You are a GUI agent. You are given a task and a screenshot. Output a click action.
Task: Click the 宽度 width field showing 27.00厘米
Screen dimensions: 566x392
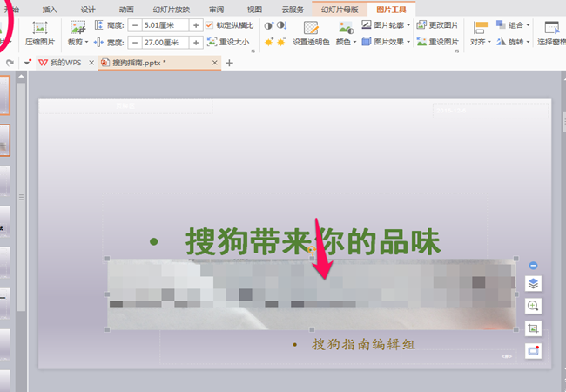point(165,43)
